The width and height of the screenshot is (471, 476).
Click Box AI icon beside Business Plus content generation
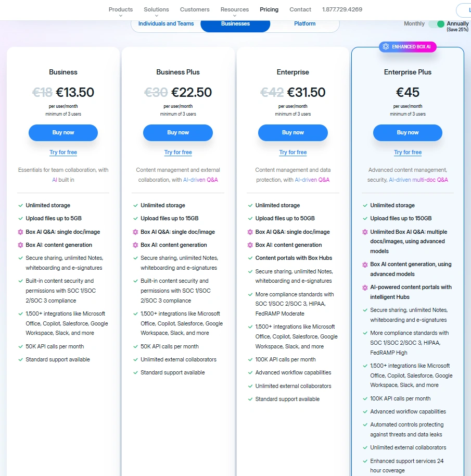pyautogui.click(x=135, y=245)
